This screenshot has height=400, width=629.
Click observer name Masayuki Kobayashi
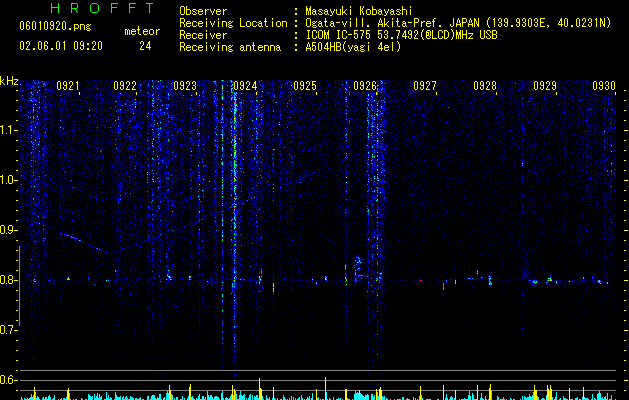pos(359,11)
